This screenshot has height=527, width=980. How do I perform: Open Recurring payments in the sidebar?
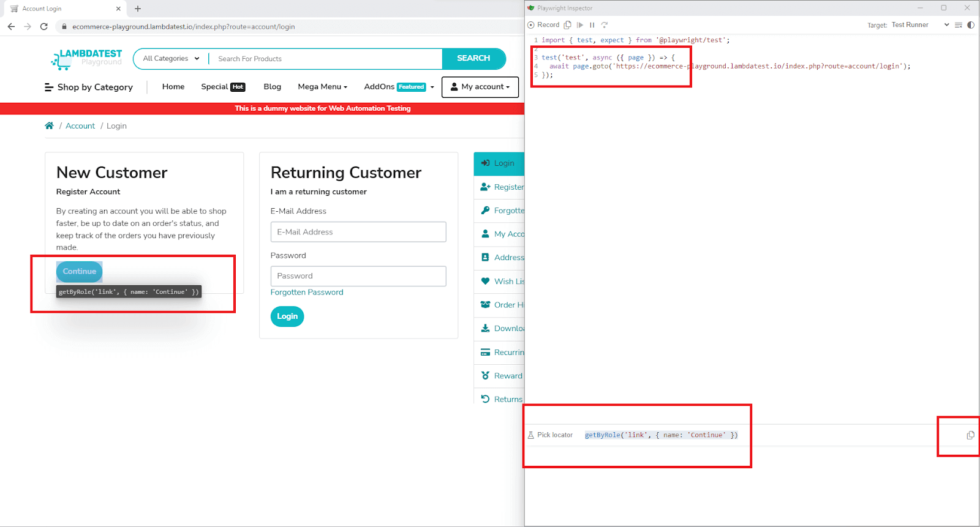tap(499, 353)
